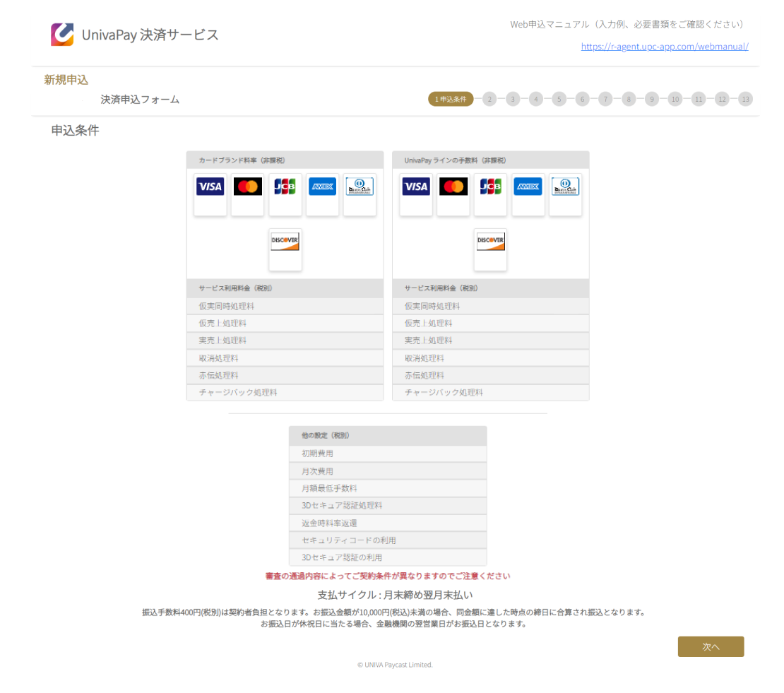Click the UNIVA Paycast Limited copyright

tap(395, 665)
